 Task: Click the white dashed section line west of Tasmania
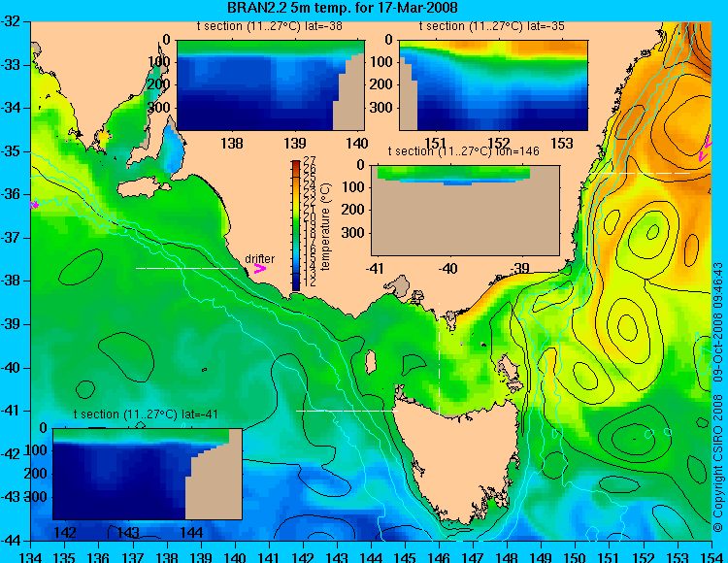click(x=347, y=411)
